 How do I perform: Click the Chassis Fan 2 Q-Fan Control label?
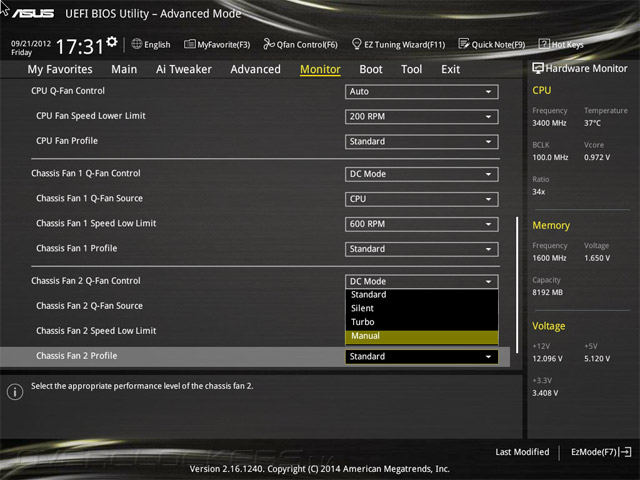pyautogui.click(x=86, y=281)
